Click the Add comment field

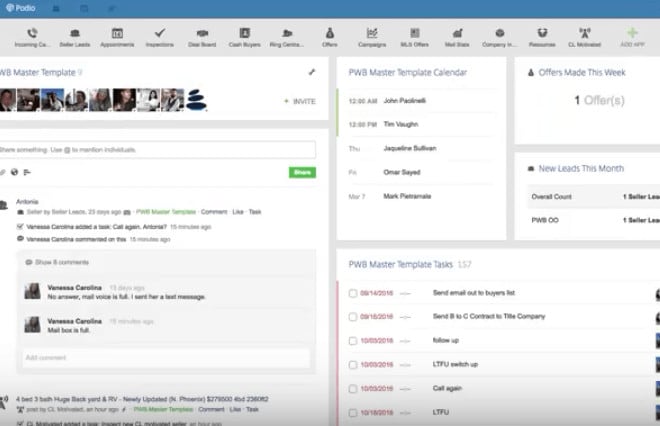[x=166, y=358]
